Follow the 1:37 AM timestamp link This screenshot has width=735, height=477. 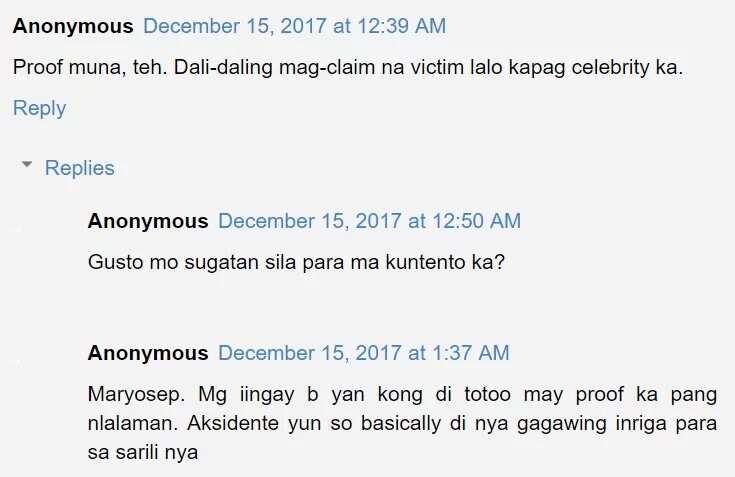point(364,353)
